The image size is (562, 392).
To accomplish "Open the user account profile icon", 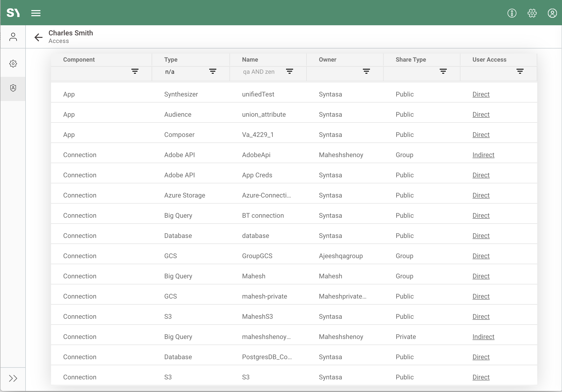I will click(x=552, y=13).
